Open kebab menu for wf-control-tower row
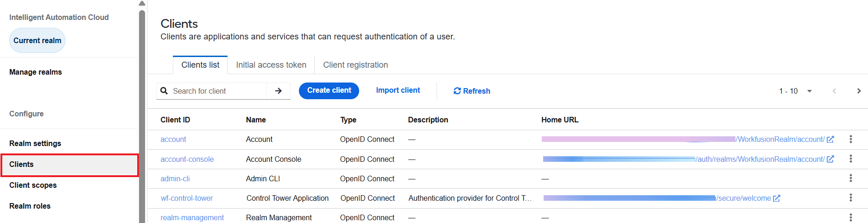This screenshot has height=223, width=868. 850,198
